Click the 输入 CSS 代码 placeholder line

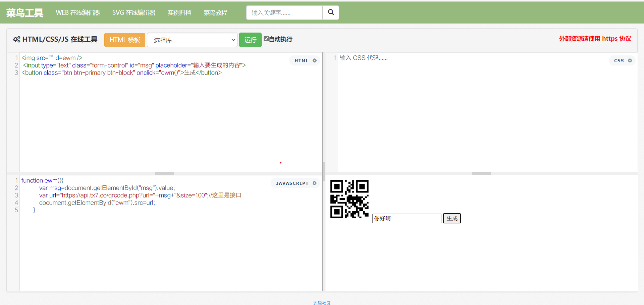[x=364, y=58]
